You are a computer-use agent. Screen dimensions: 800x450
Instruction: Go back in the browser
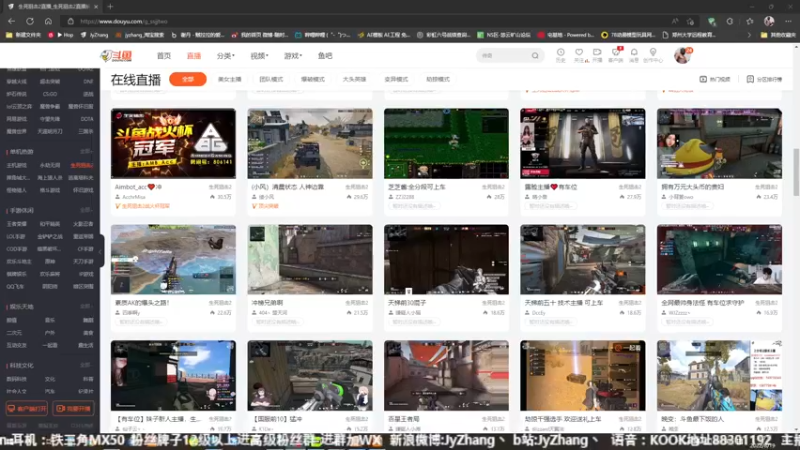11,21
